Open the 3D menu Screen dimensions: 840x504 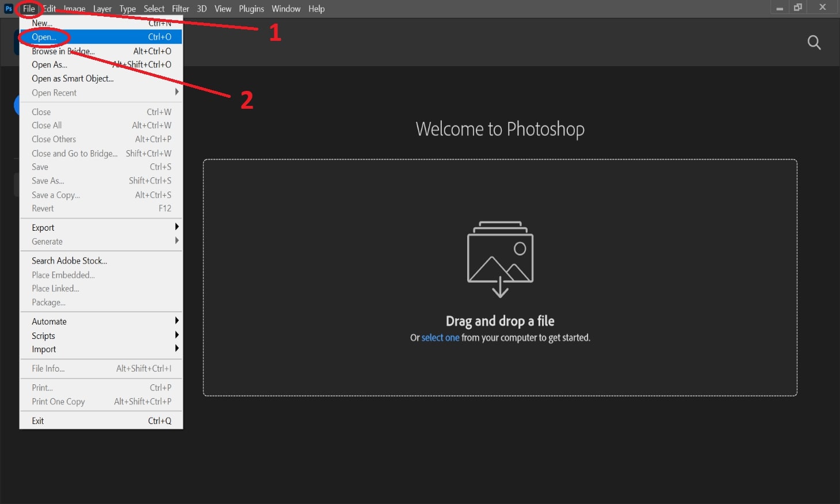pyautogui.click(x=201, y=9)
